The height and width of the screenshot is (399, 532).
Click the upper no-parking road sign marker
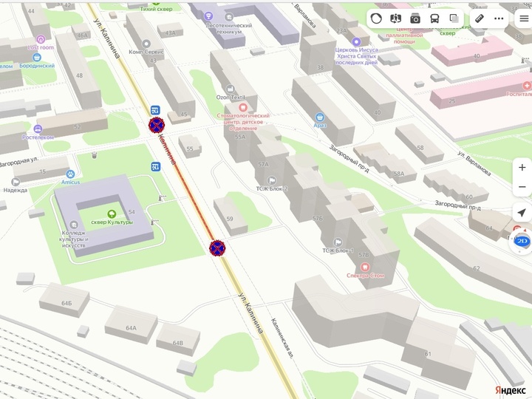click(157, 125)
